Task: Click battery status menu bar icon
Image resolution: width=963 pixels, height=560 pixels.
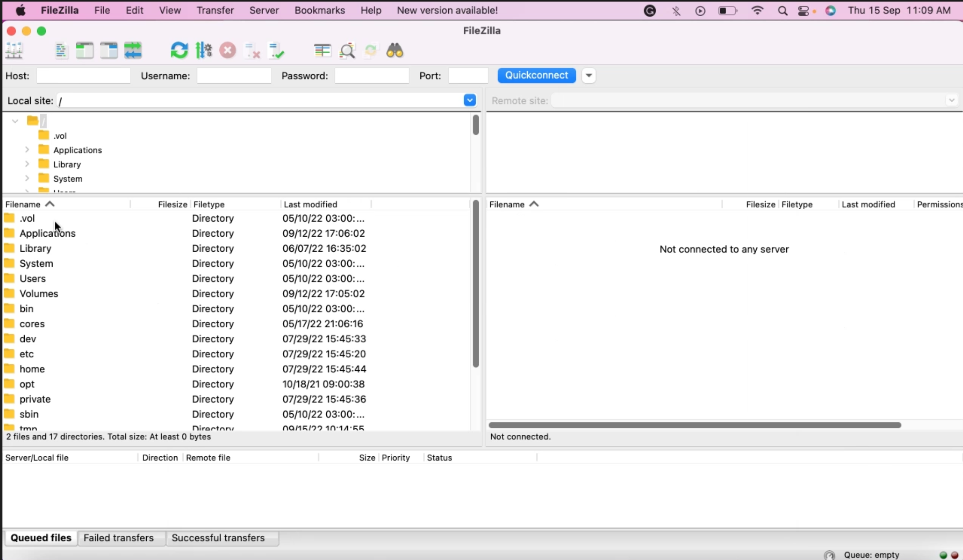Action: [x=728, y=11]
